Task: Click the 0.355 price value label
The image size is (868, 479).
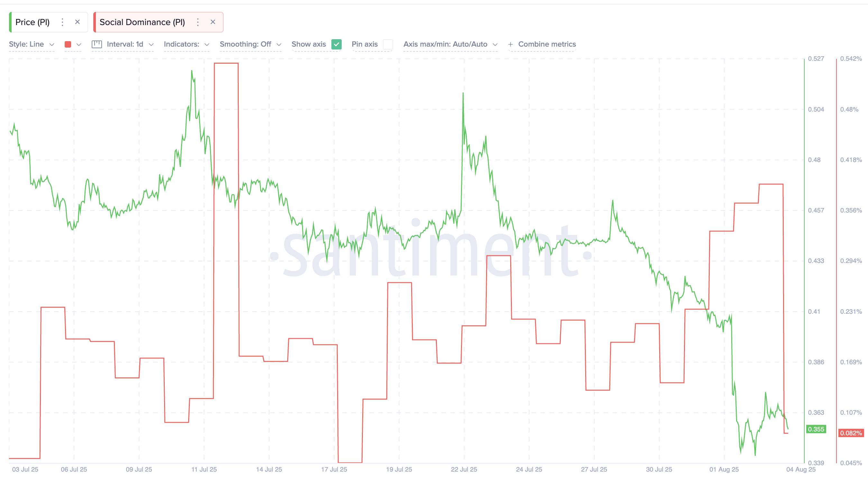Action: click(816, 429)
